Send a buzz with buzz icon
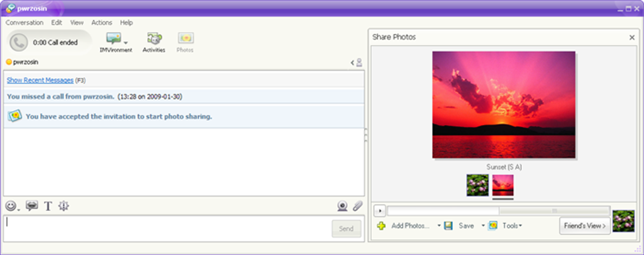The image size is (644, 255). tap(64, 206)
